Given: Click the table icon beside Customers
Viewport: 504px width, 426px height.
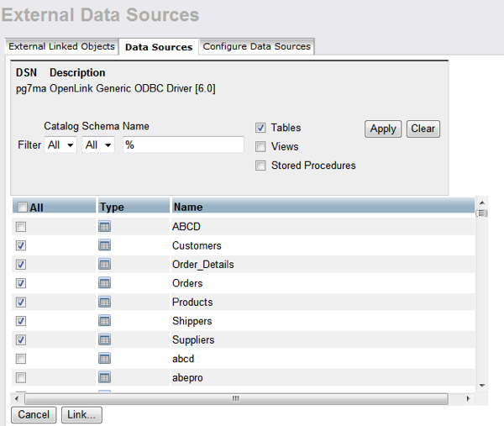Looking at the screenshot, I should tap(105, 245).
